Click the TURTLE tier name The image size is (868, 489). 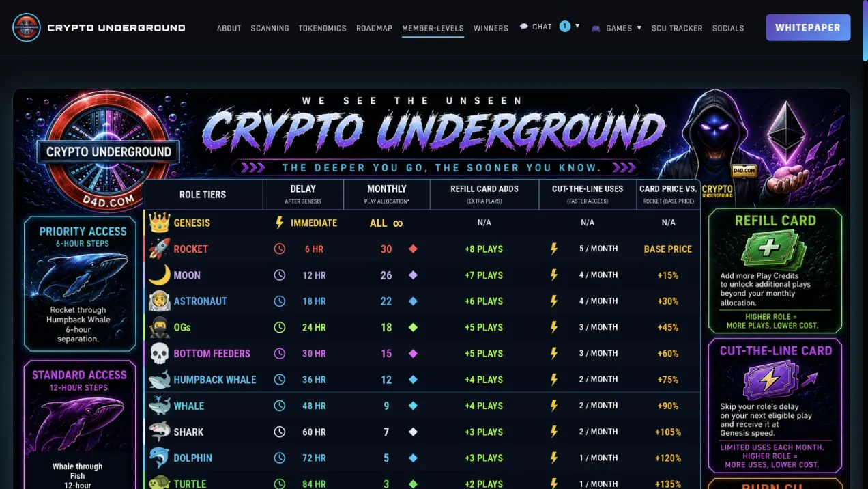(190, 484)
